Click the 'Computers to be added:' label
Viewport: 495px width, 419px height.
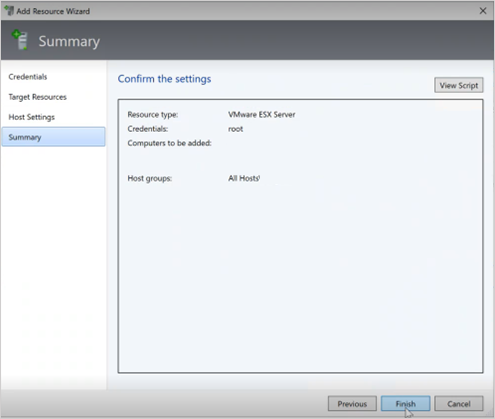[169, 143]
